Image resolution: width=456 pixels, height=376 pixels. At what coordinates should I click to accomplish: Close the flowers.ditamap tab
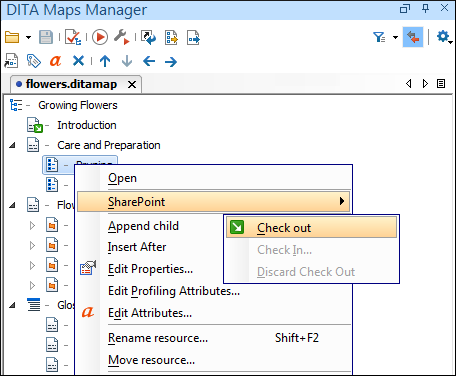(132, 85)
